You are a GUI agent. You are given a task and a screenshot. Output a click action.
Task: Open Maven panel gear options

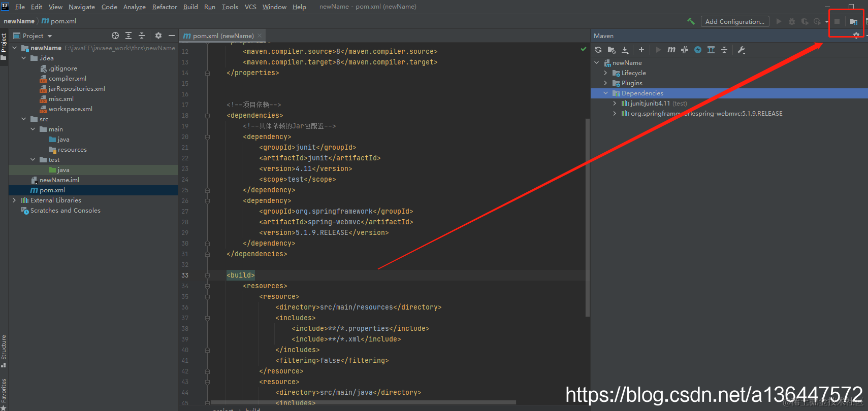pos(856,36)
